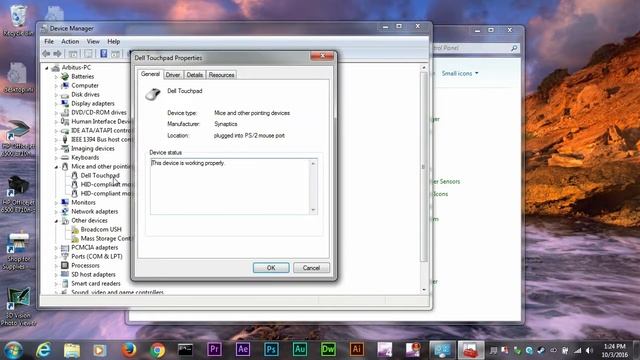Switch to the Driver tab
This screenshot has width=640, height=360.
(173, 75)
